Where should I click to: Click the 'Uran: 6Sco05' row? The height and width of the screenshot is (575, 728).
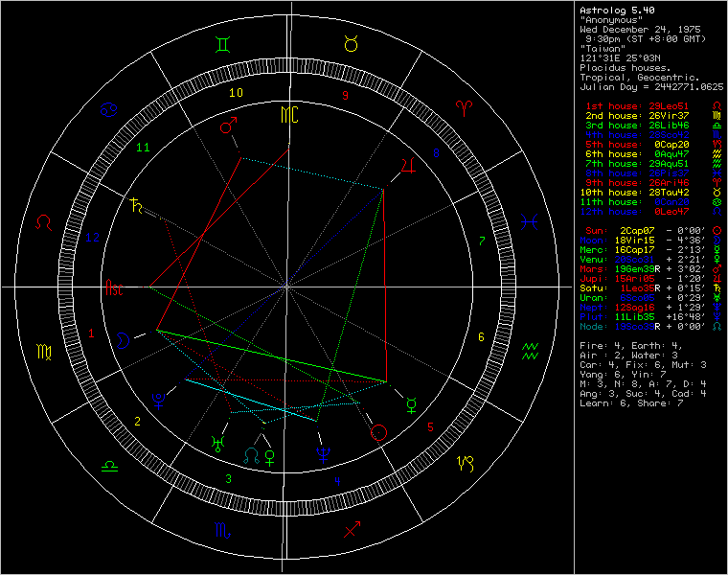coord(652,298)
